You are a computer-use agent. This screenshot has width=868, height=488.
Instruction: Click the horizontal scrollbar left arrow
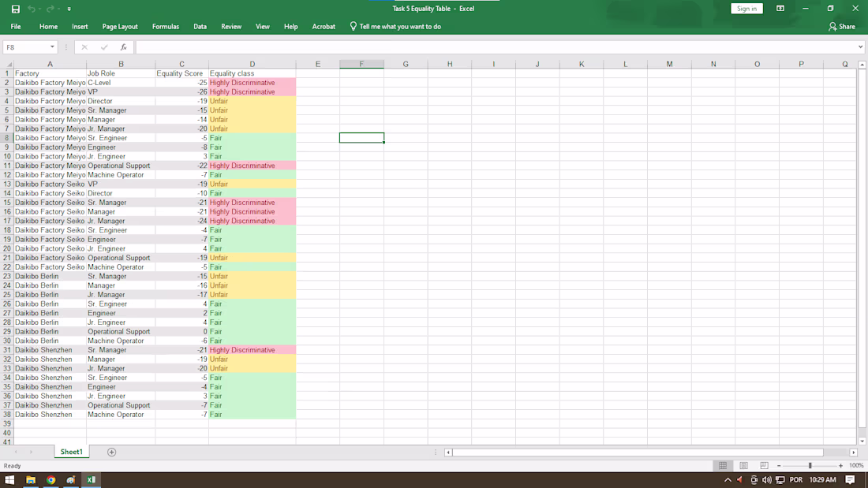(448, 452)
